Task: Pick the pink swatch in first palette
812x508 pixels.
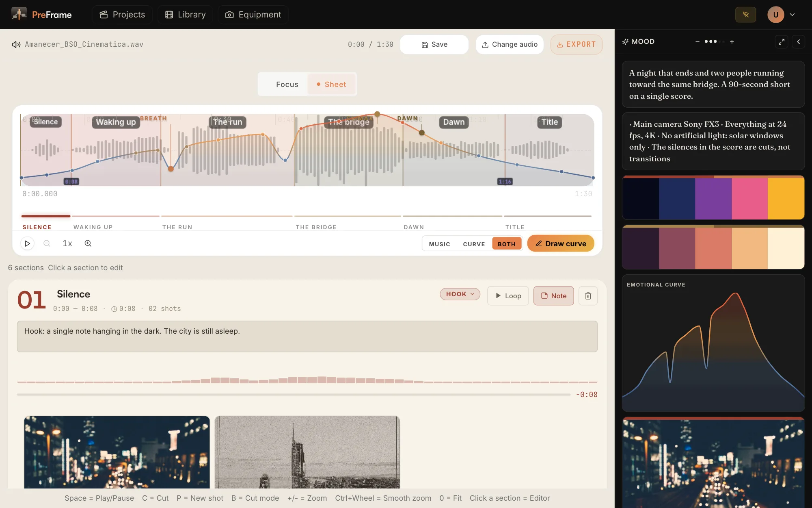Action: coord(750,199)
